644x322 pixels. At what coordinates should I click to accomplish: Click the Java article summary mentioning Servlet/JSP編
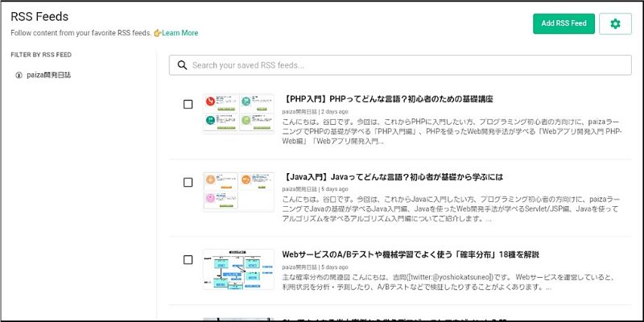click(x=450, y=209)
